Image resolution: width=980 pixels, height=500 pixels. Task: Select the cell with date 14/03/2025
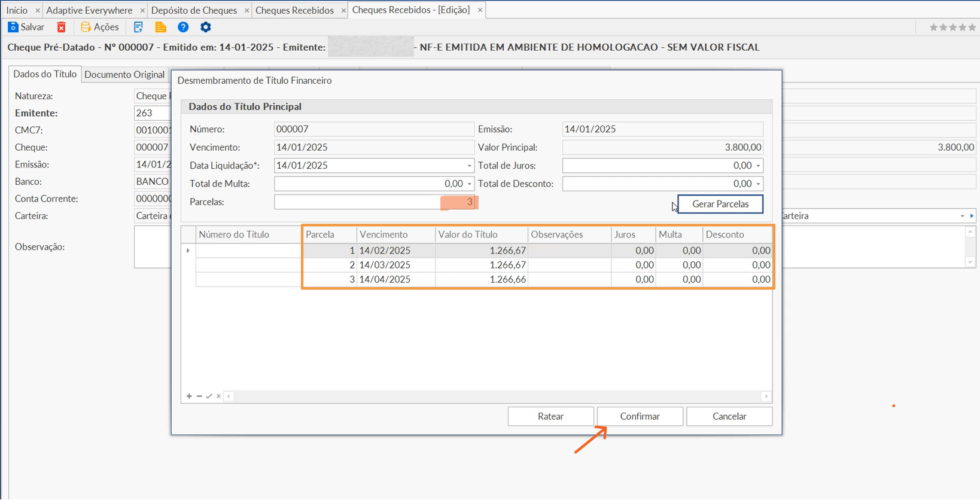pyautogui.click(x=396, y=265)
